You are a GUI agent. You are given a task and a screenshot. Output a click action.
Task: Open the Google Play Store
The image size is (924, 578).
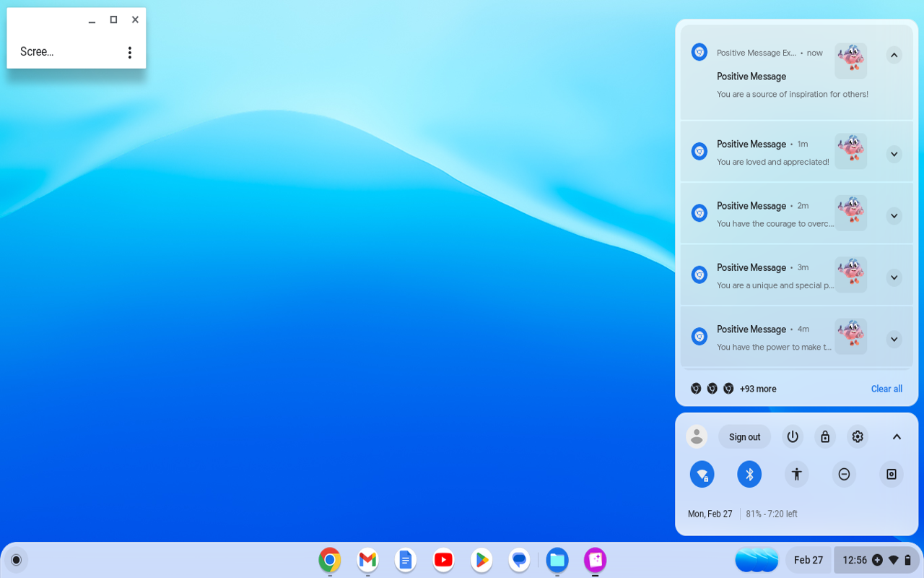point(481,560)
